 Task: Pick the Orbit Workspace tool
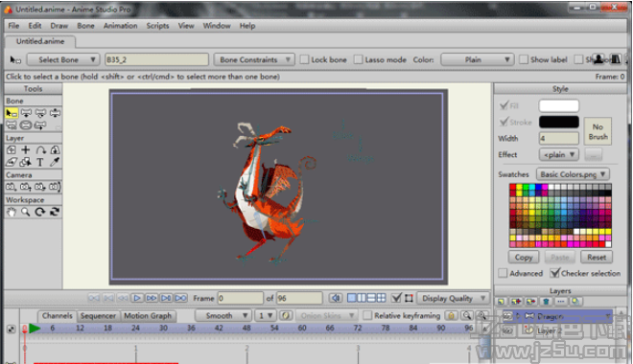pyautogui.click(x=55, y=212)
